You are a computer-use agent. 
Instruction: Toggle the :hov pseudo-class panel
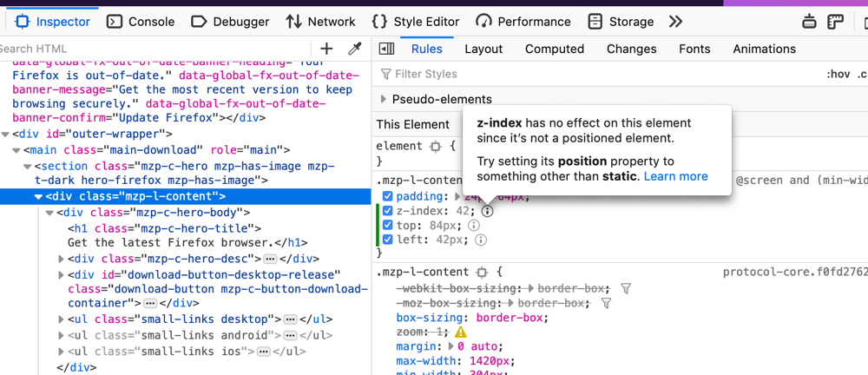pos(838,75)
